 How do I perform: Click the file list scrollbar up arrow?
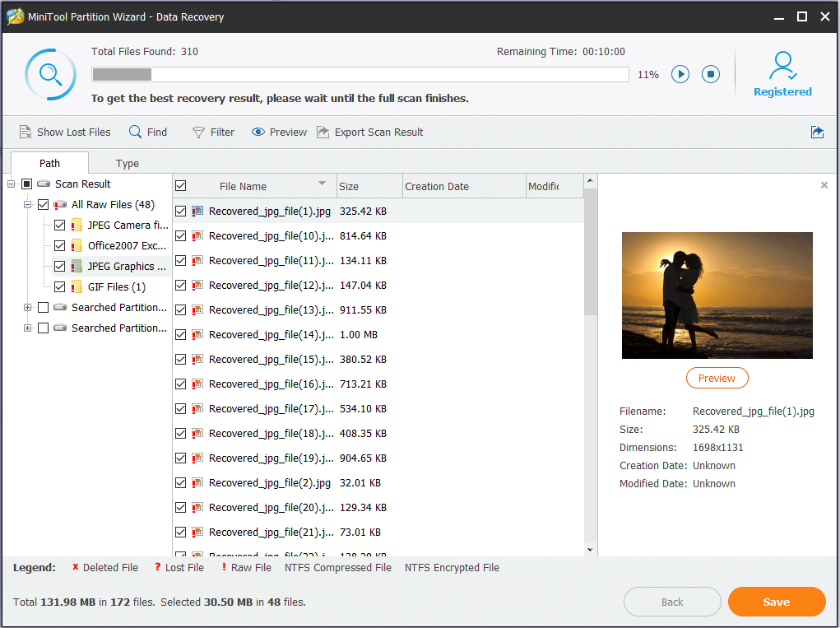tap(590, 180)
